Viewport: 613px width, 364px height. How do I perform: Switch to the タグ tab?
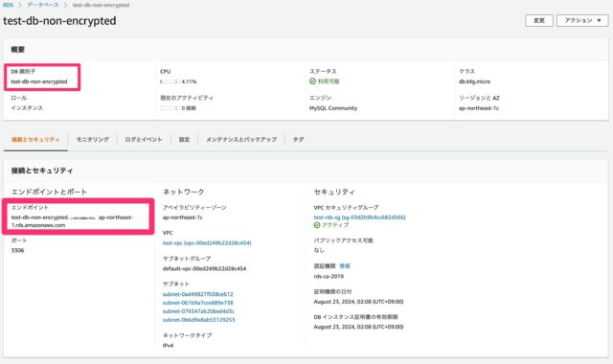click(x=298, y=139)
